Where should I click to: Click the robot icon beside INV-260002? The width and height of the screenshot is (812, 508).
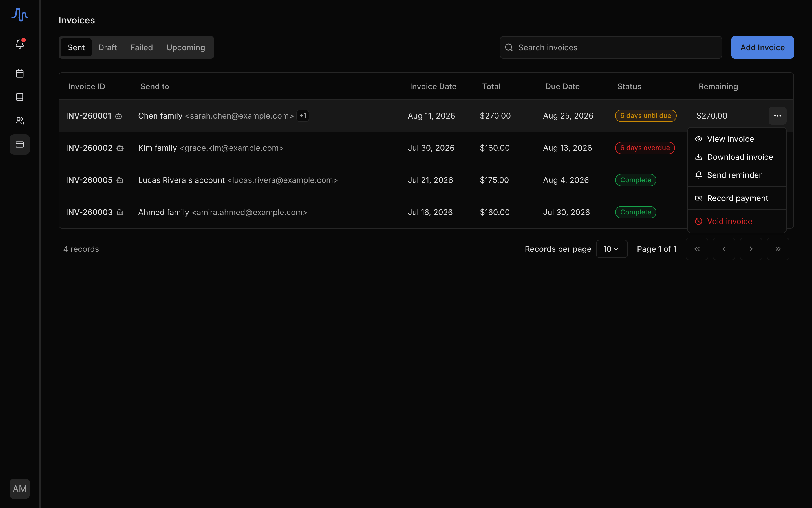pos(120,148)
